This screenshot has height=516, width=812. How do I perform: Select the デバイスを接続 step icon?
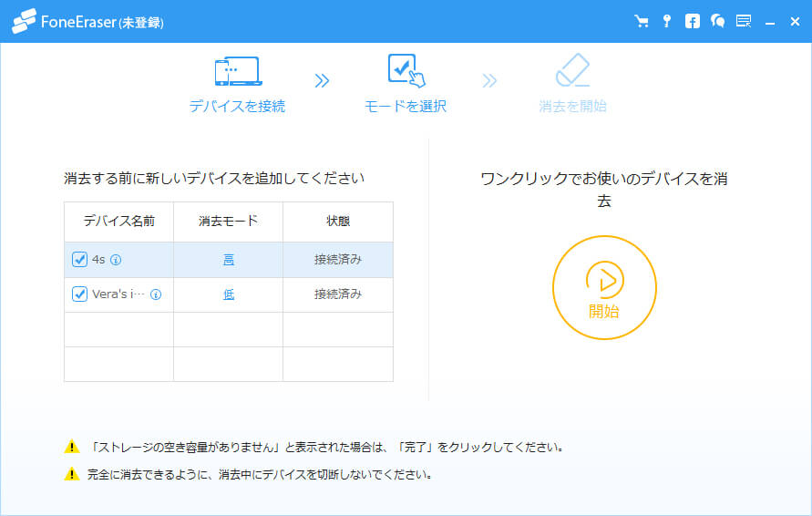tap(238, 71)
